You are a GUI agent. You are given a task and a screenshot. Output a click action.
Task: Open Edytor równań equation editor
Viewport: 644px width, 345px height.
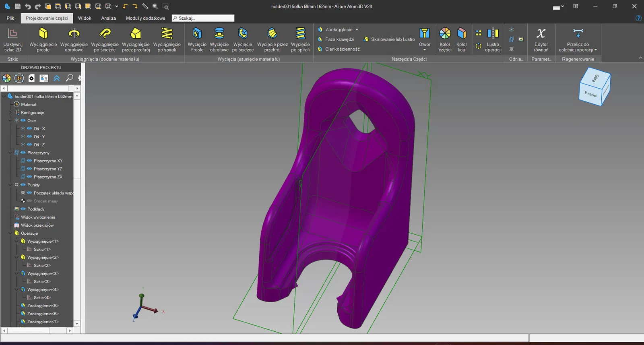541,39
